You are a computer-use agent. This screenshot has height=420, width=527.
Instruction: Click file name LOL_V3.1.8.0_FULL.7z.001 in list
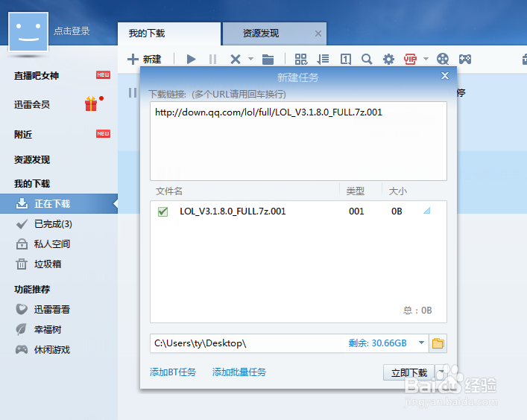[233, 211]
